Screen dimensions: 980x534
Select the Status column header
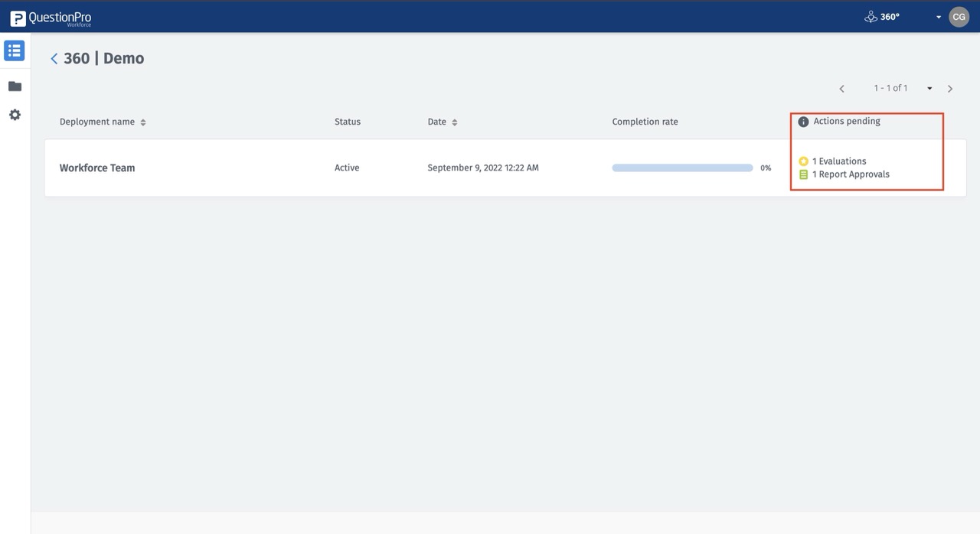(347, 121)
